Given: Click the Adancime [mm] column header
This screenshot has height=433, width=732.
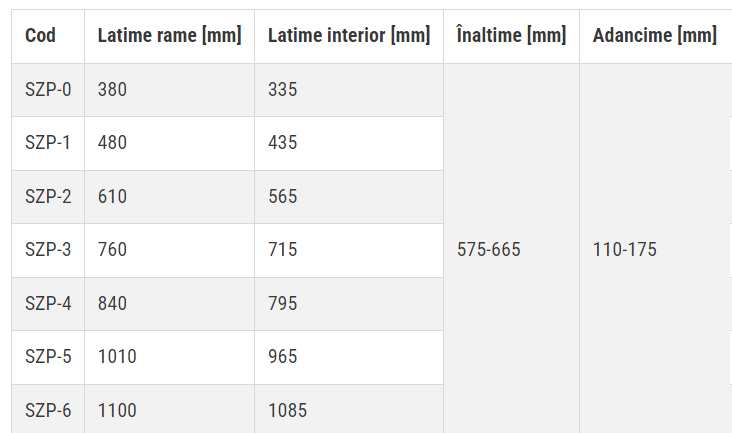Looking at the screenshot, I should tap(654, 36).
